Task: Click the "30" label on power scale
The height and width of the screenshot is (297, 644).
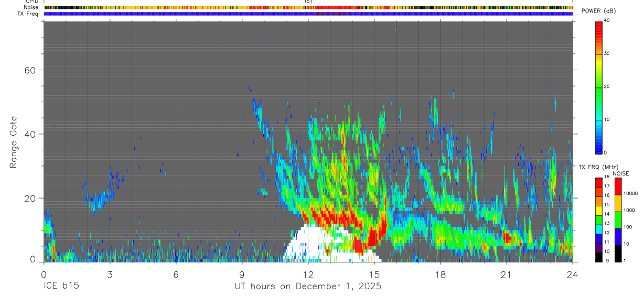Action: [607, 53]
